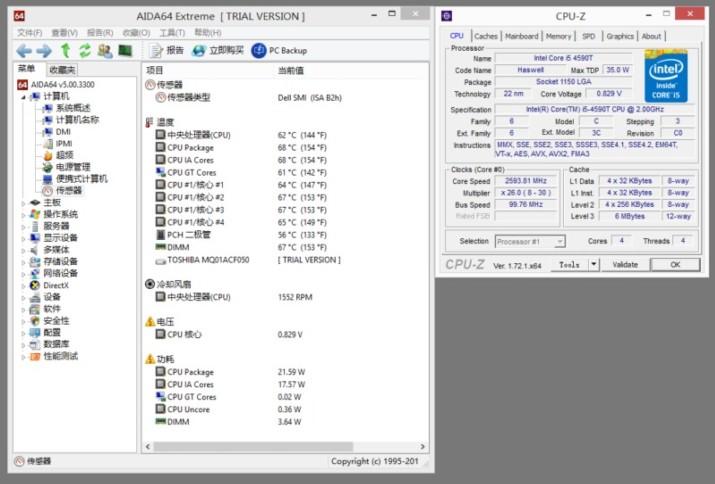Open the 收藏(O) menu
715x484 pixels.
(136, 33)
